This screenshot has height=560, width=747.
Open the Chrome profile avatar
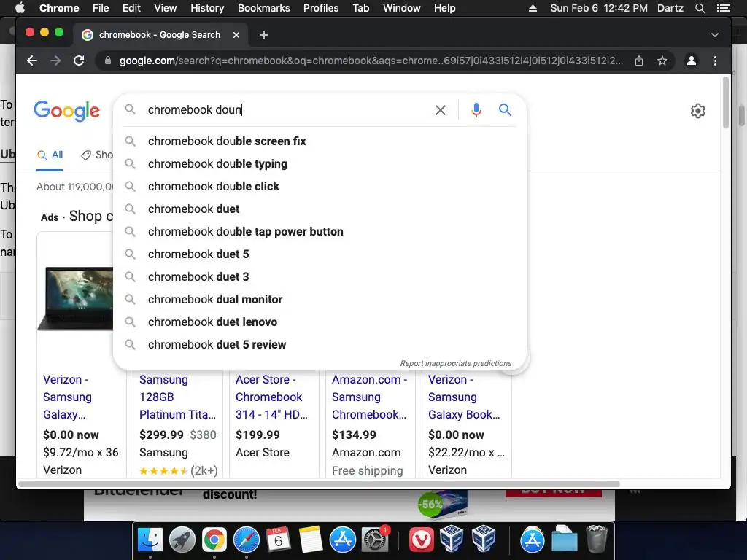[x=692, y=61]
